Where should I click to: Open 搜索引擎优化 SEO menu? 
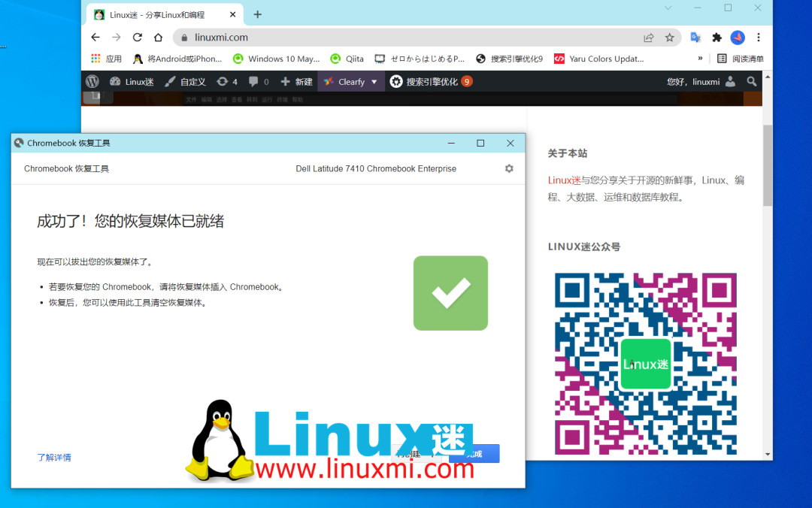pyautogui.click(x=431, y=81)
